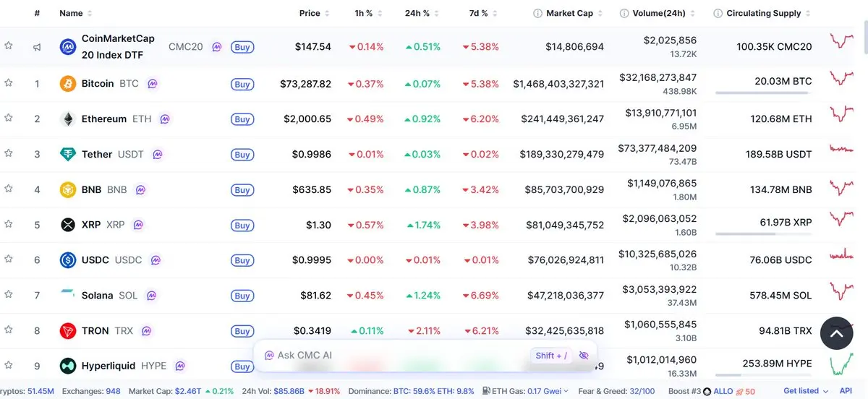Click the USDC logo icon
This screenshot has height=399, width=868.
[68, 260]
